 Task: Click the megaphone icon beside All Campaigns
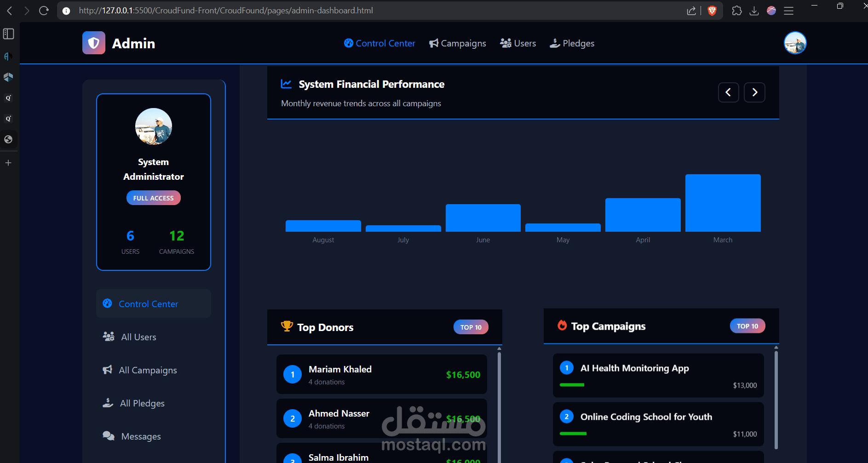[x=108, y=370]
